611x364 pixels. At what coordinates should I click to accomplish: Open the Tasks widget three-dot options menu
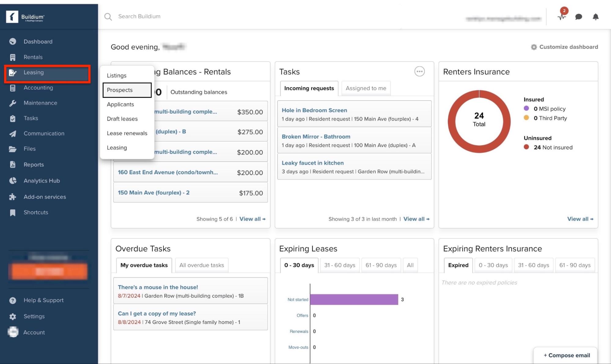point(419,72)
